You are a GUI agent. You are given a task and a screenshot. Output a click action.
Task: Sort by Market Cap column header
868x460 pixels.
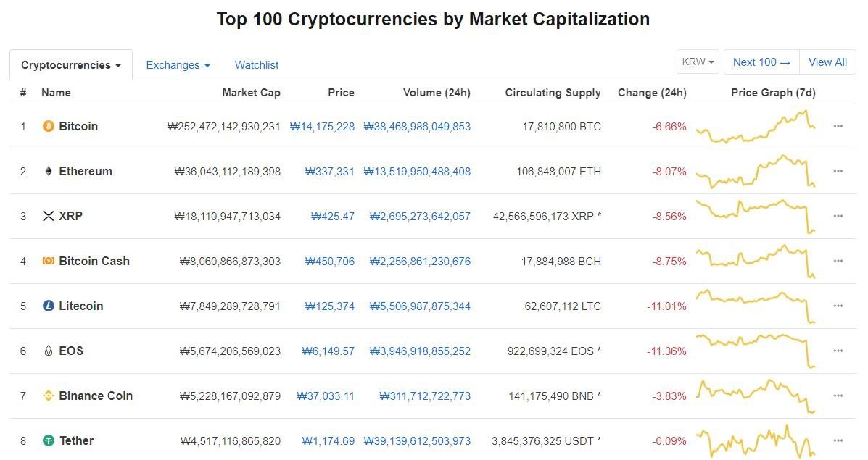[x=251, y=92]
